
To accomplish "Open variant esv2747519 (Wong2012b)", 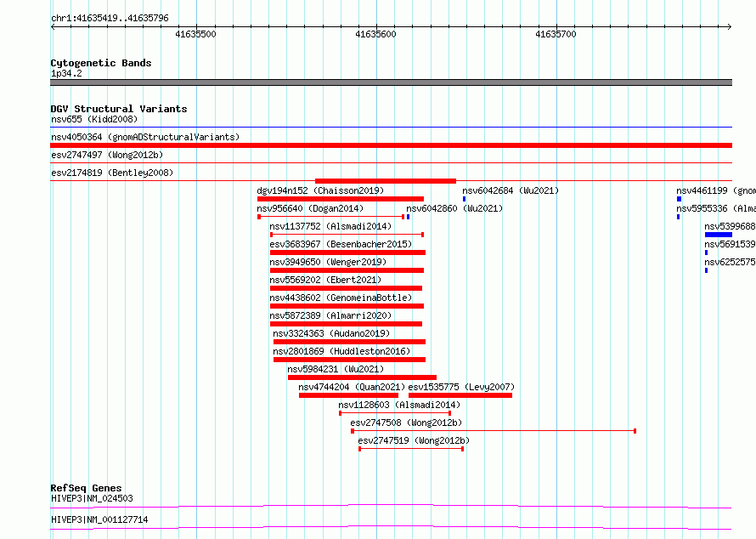I will click(414, 440).
